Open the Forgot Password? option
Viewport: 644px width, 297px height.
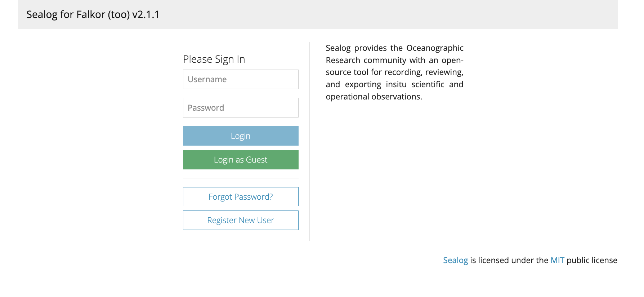pyautogui.click(x=241, y=197)
